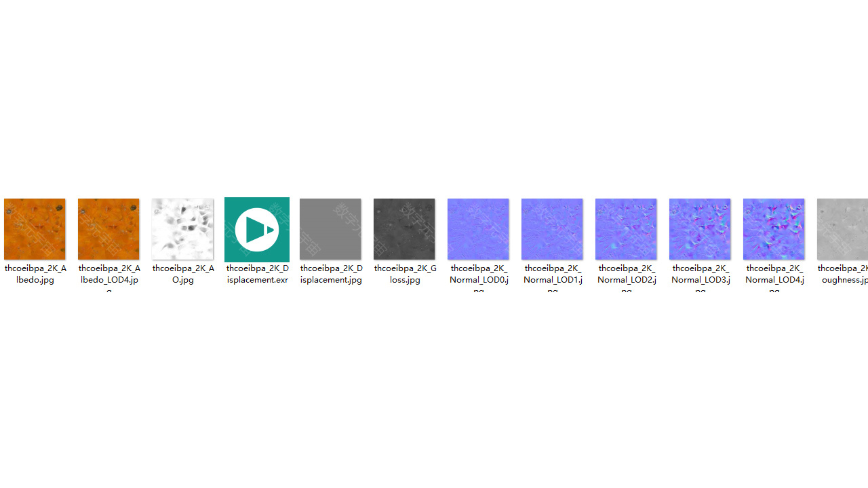
Task: Click the thcoeibpa_2K_Albedo_LOD4 file name
Action: pyautogui.click(x=108, y=279)
